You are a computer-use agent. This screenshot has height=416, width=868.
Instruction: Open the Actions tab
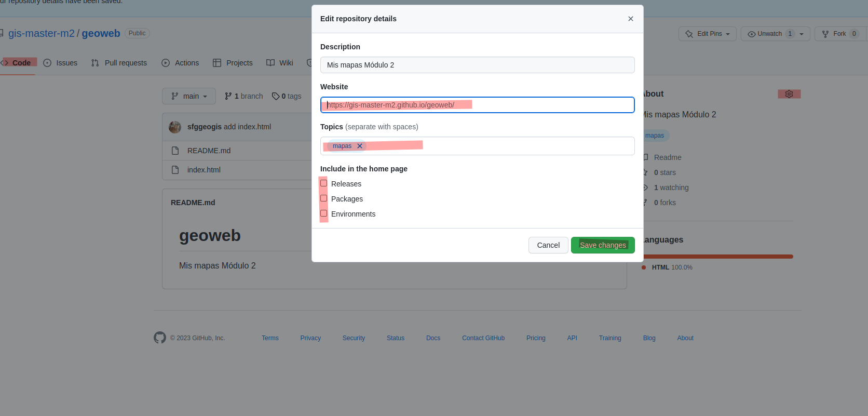coord(180,63)
